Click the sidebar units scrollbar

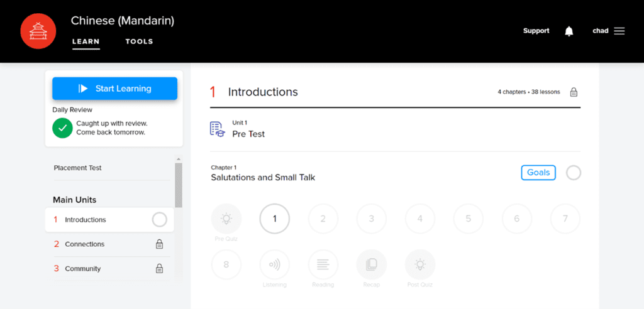[x=179, y=185]
